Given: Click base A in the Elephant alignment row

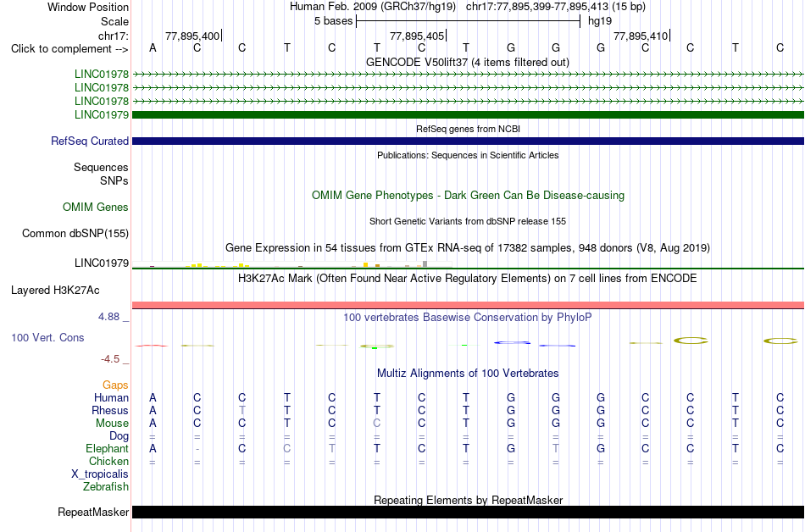Looking at the screenshot, I should tap(153, 448).
